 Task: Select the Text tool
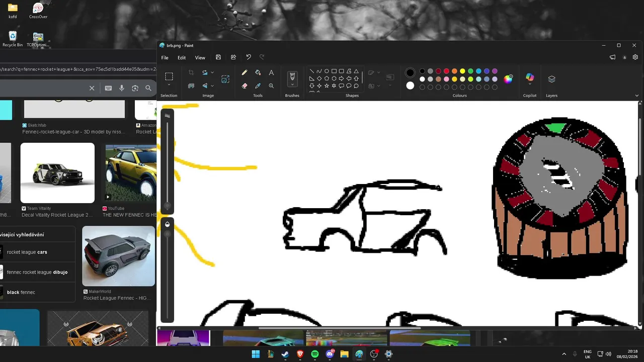tap(271, 72)
